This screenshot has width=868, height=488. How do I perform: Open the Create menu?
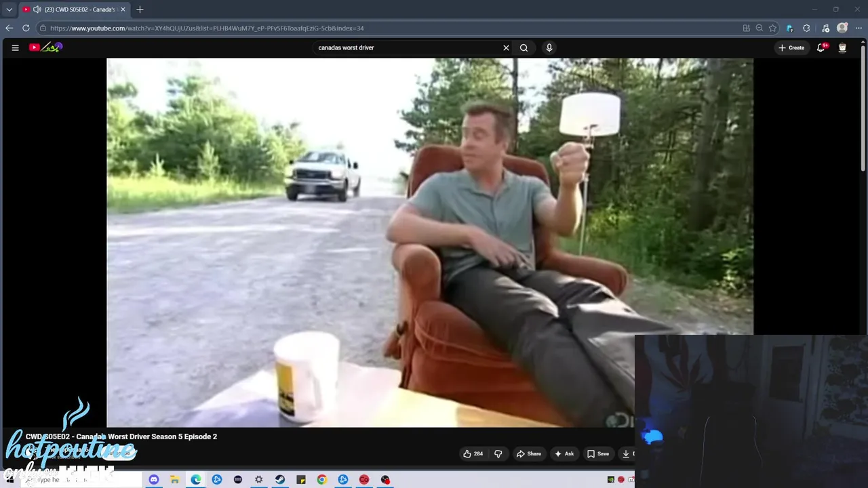[x=791, y=47]
